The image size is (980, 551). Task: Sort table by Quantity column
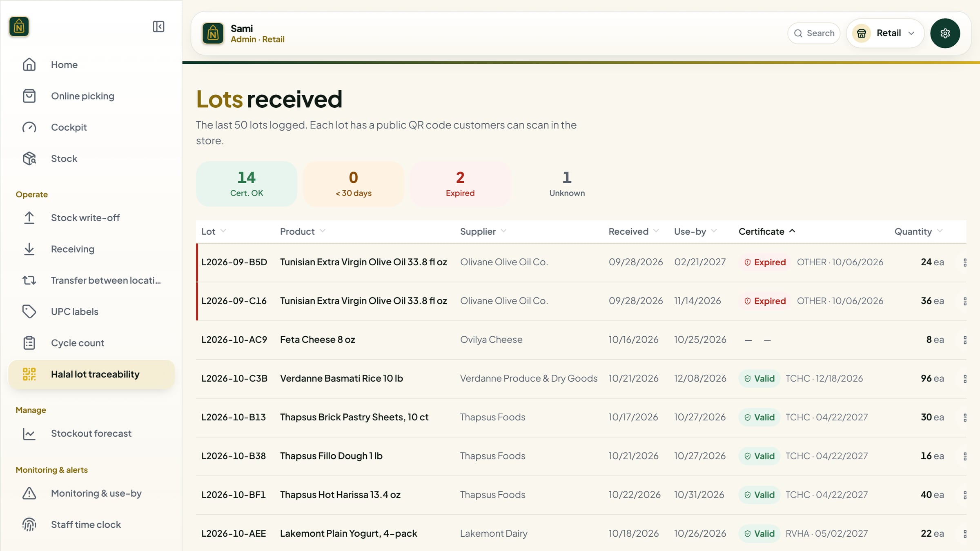point(918,231)
